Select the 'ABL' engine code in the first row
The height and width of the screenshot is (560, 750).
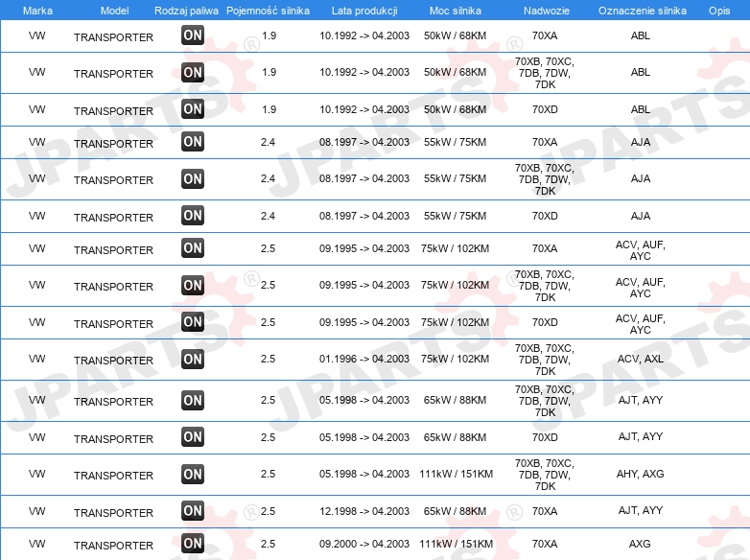(x=640, y=35)
